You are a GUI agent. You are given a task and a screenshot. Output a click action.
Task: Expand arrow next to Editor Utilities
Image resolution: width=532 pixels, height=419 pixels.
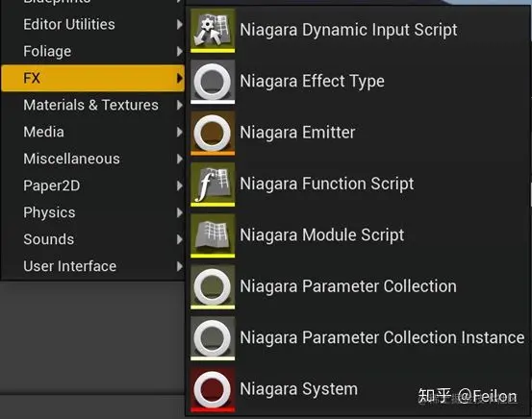(x=180, y=24)
